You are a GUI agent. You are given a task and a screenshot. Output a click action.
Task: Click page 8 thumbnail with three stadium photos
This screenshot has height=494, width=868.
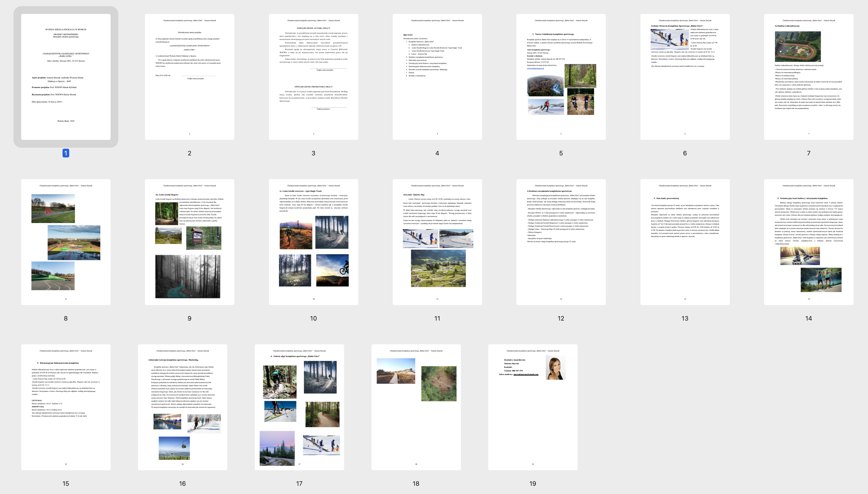coord(66,242)
